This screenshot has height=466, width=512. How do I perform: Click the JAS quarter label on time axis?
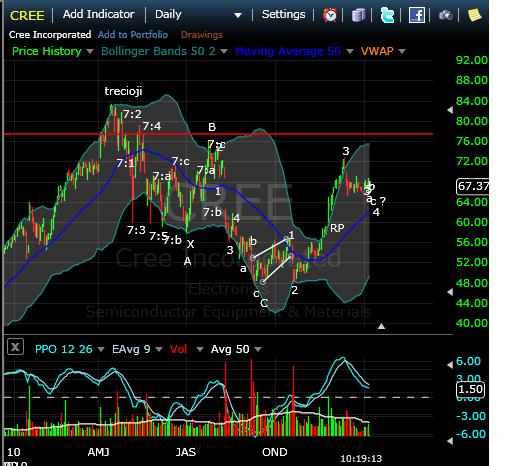tap(186, 452)
